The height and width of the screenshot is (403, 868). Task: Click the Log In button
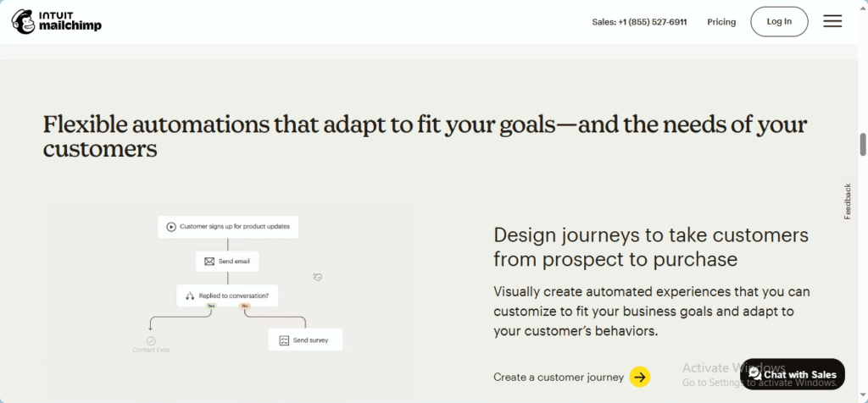tap(779, 21)
